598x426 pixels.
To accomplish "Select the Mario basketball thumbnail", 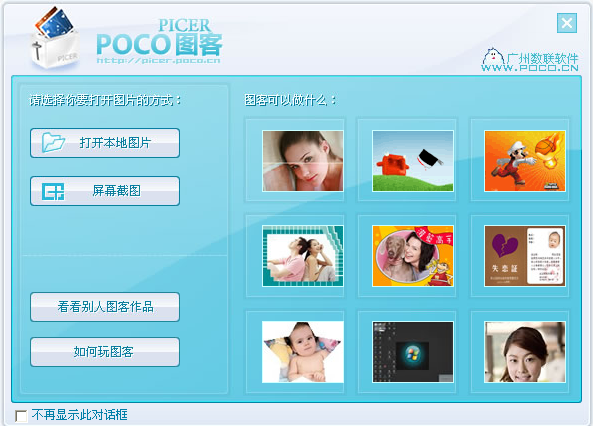I will [x=525, y=161].
